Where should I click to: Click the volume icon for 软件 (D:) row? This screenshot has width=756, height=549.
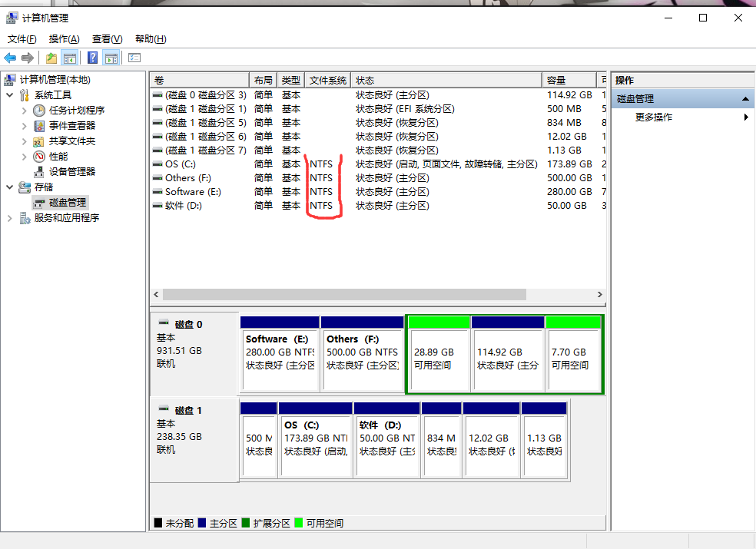pyautogui.click(x=157, y=206)
